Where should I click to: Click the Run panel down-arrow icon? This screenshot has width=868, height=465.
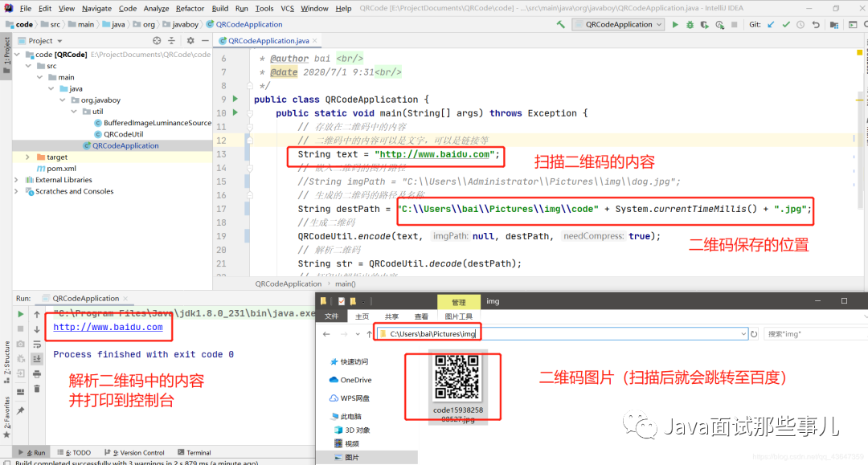[37, 329]
